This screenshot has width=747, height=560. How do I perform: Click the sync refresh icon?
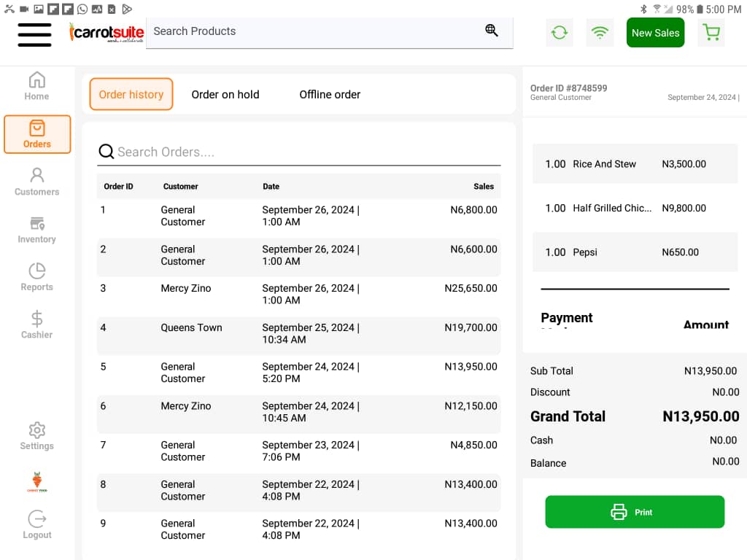pyautogui.click(x=560, y=33)
